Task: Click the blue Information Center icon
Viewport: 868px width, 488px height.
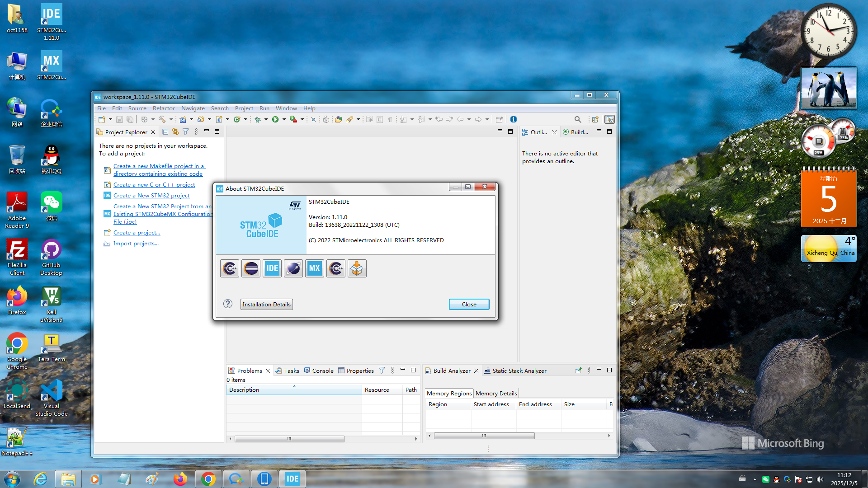Action: [514, 119]
